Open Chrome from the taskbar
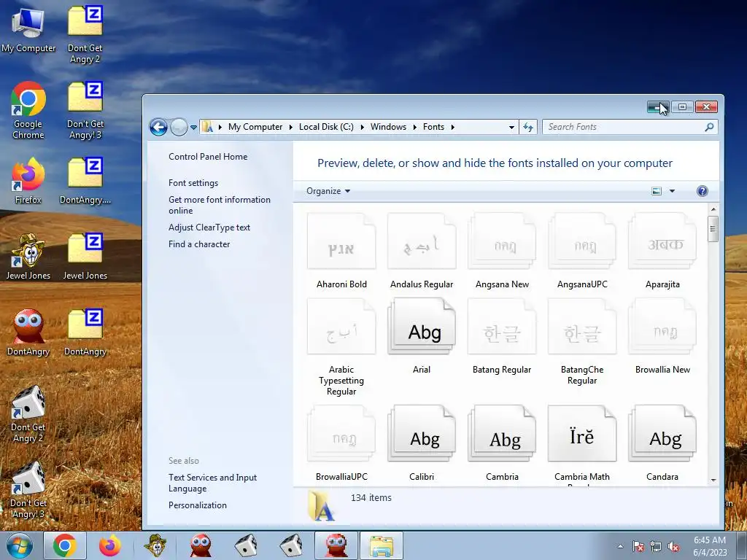Image resolution: width=747 pixels, height=560 pixels. (x=65, y=545)
